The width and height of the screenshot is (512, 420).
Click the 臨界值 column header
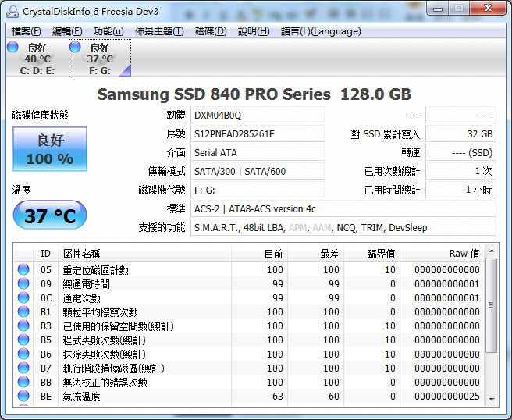[x=372, y=254]
